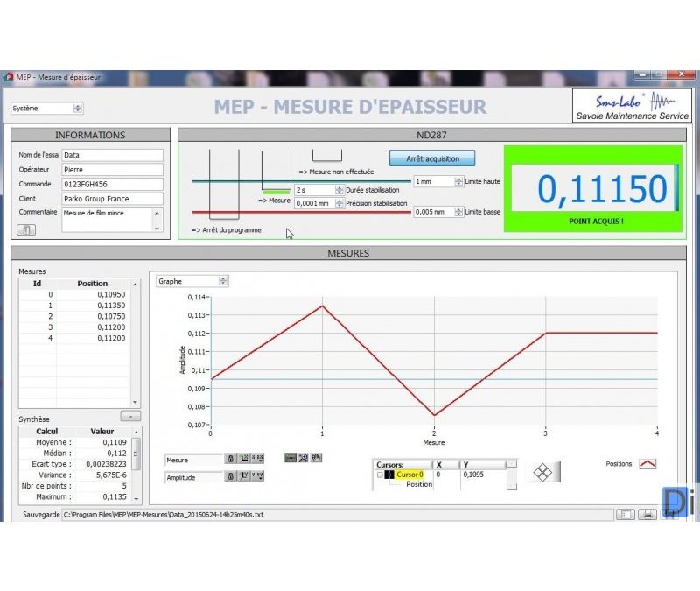Click the crosshair cursor tool in graph palette
This screenshot has height=591, width=700.
coord(290,458)
